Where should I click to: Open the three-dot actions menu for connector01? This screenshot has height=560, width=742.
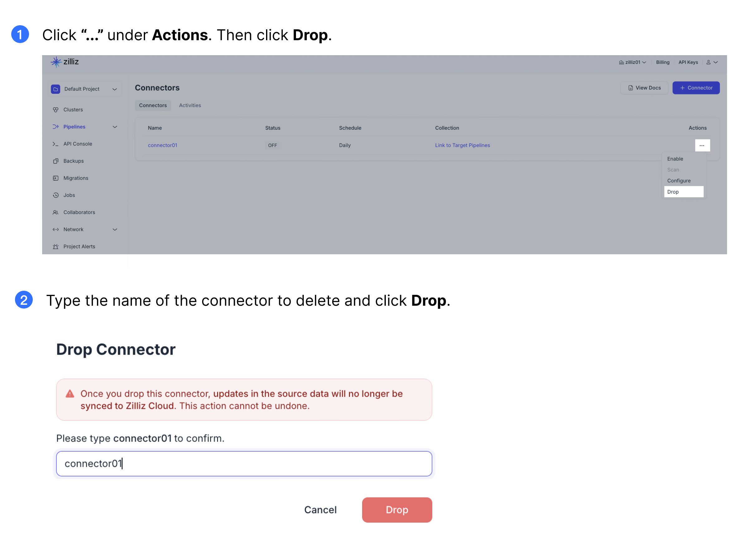(x=702, y=146)
